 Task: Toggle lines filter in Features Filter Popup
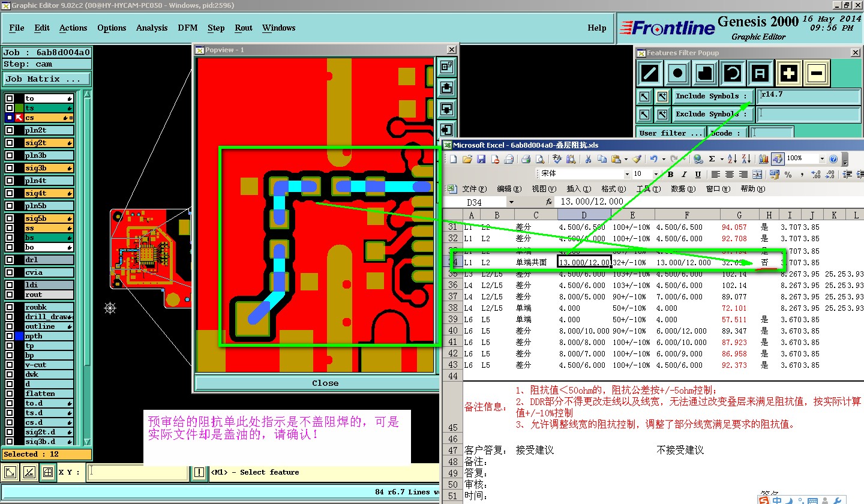click(650, 73)
